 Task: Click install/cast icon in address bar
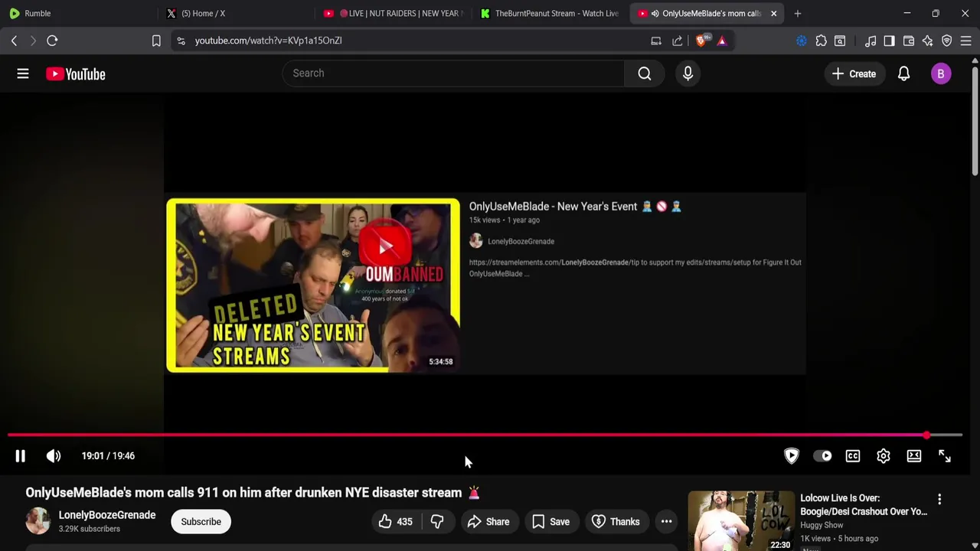tap(656, 41)
